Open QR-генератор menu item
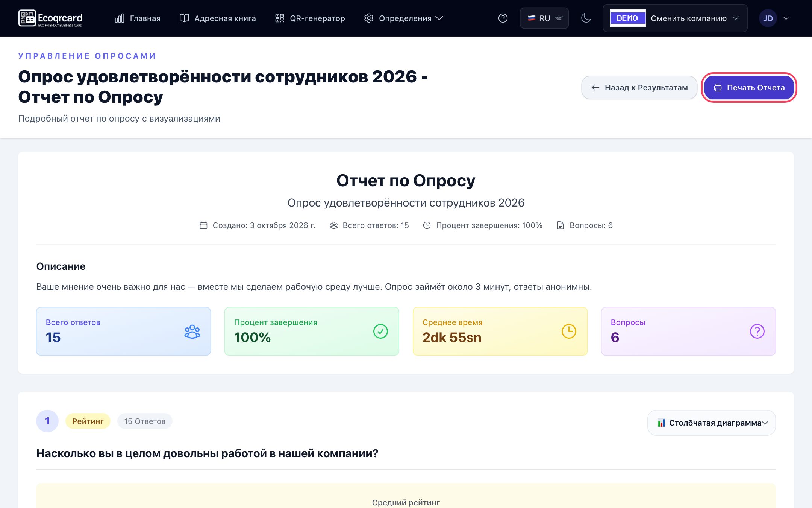Viewport: 812px width, 508px height. (x=310, y=18)
